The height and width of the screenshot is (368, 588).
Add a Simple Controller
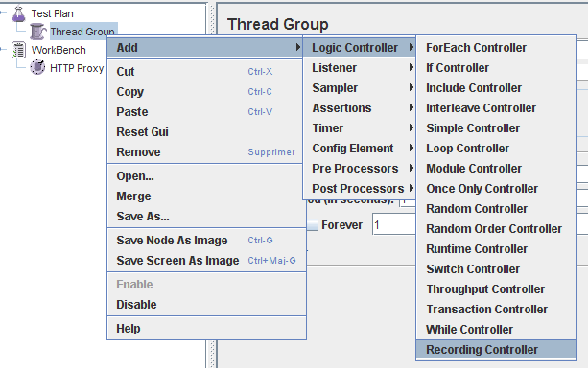pyautogui.click(x=496, y=128)
